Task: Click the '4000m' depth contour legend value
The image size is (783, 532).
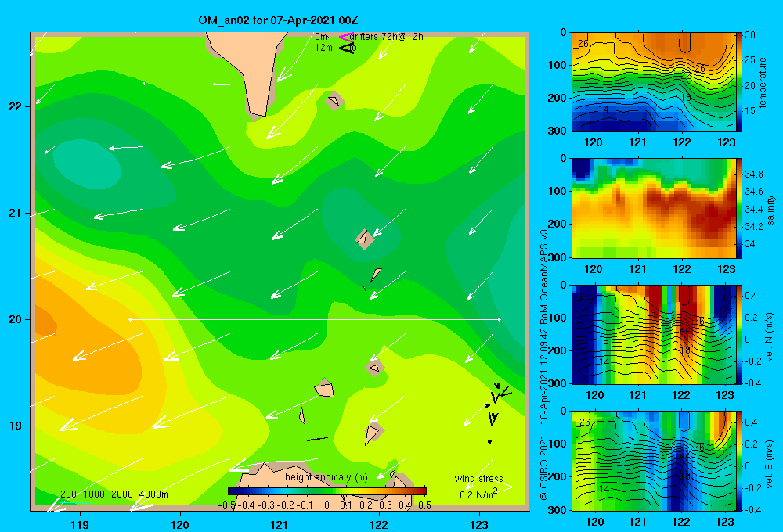Action: [153, 494]
